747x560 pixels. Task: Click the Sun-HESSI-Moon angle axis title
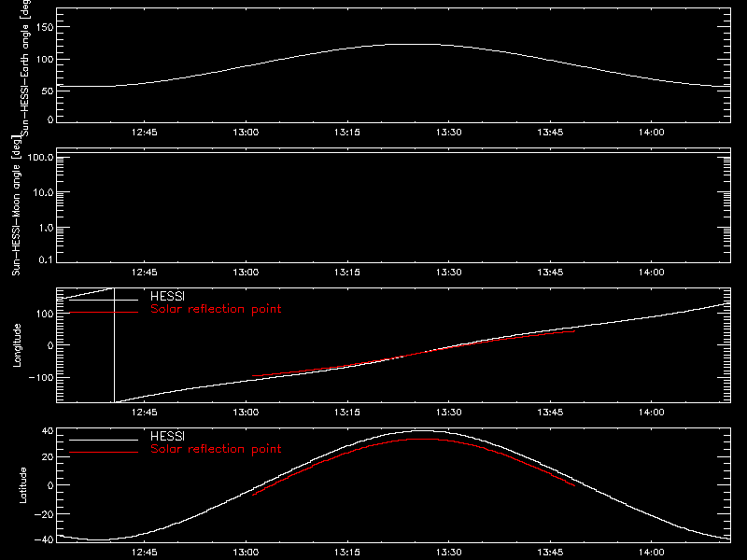pyautogui.click(x=16, y=205)
